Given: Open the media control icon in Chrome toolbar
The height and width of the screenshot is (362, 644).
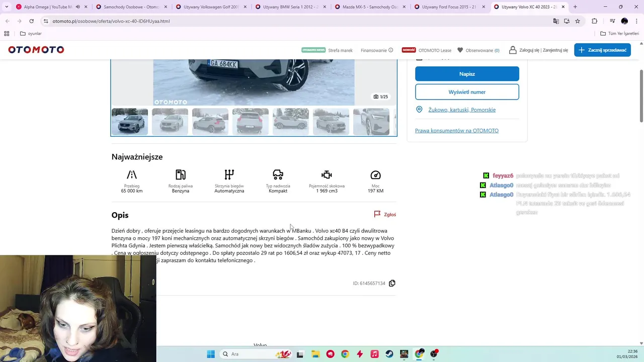Looking at the screenshot, I should (x=612, y=21).
